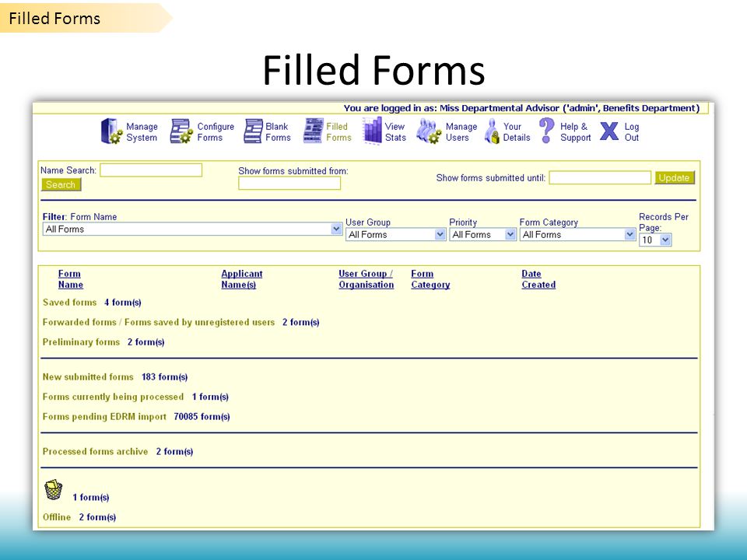Click the Forms pending EDRM import label
747x560 pixels.
point(104,417)
